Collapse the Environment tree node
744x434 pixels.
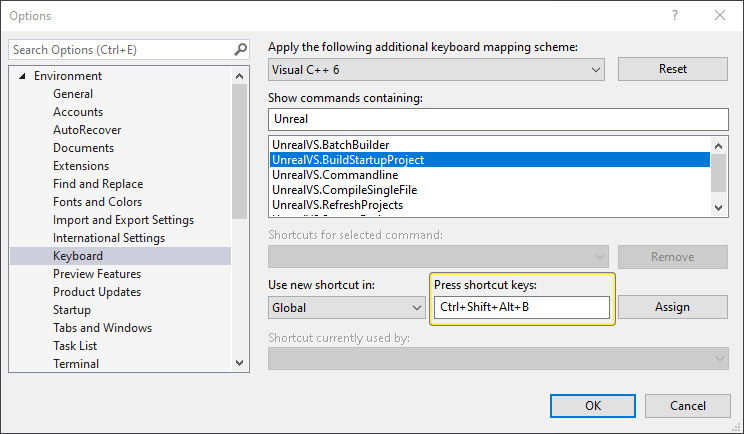(22, 76)
